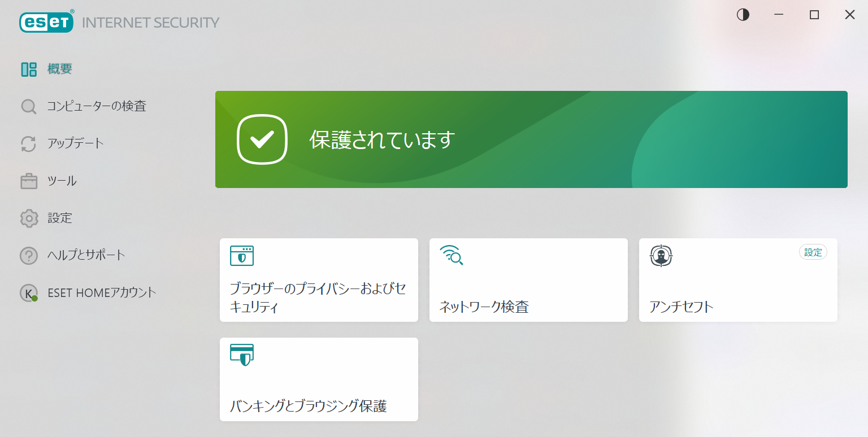The image size is (868, 437).
Task: Open ヘルプとサポート section
Action: (x=86, y=255)
